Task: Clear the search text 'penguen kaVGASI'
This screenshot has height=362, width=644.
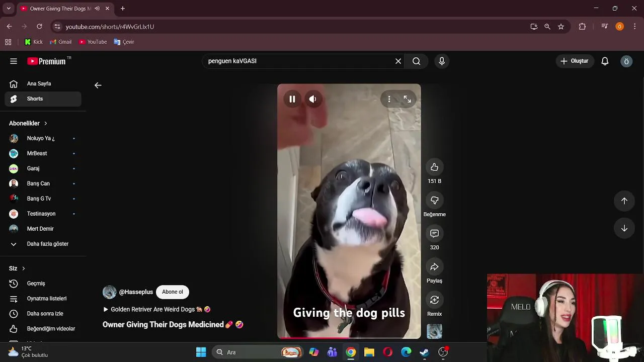Action: (x=398, y=61)
